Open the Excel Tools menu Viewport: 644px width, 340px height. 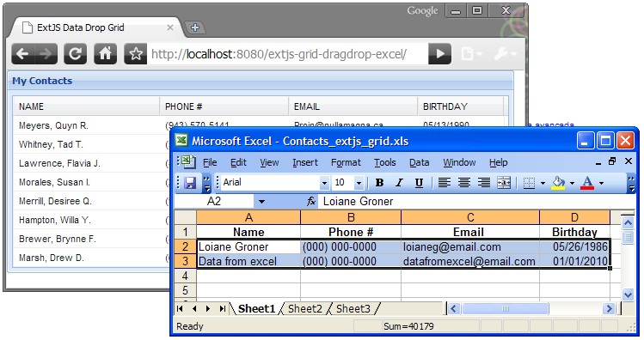(x=385, y=162)
